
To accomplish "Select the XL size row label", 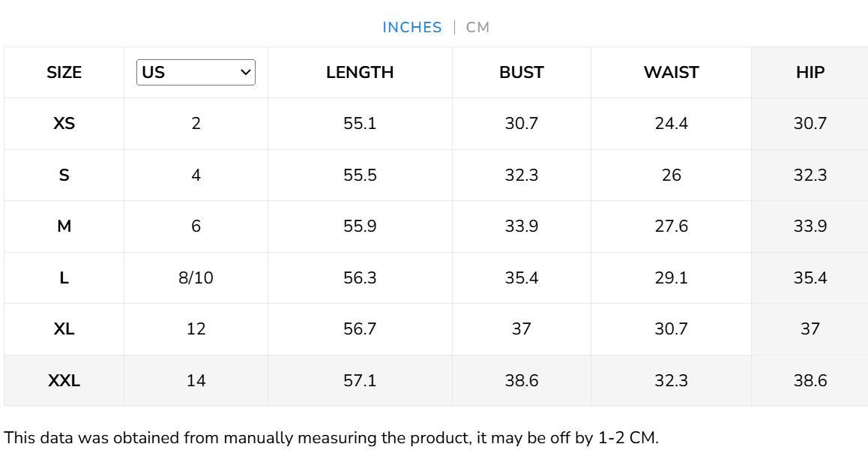I will pos(64,329).
